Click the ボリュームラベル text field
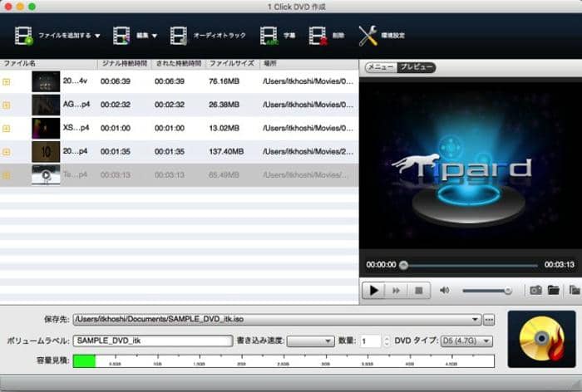This screenshot has width=582, height=392. [153, 341]
